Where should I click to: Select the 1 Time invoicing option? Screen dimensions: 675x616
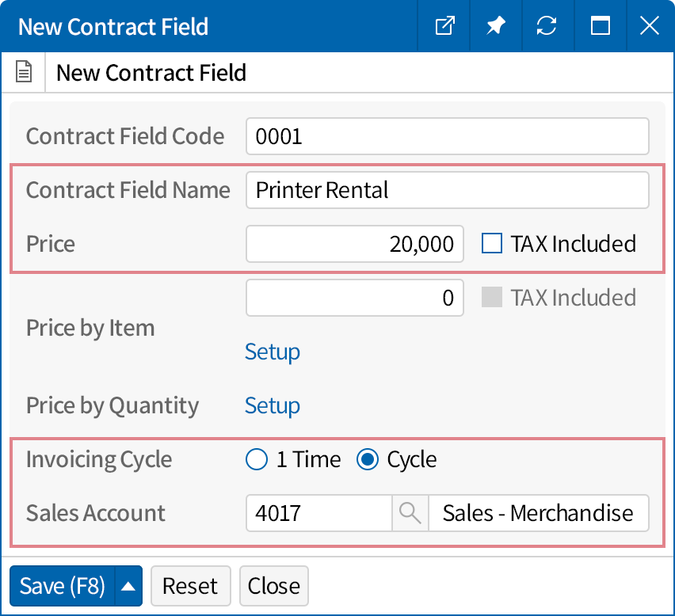[x=257, y=460]
